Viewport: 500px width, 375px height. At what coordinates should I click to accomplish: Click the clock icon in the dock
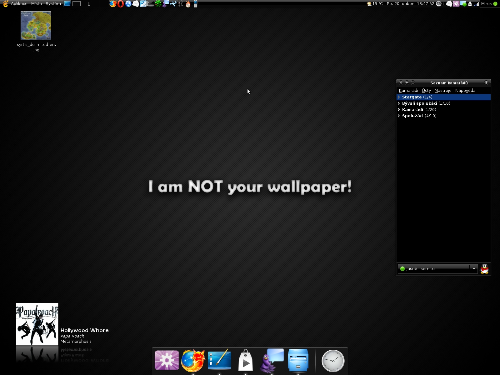(x=333, y=361)
